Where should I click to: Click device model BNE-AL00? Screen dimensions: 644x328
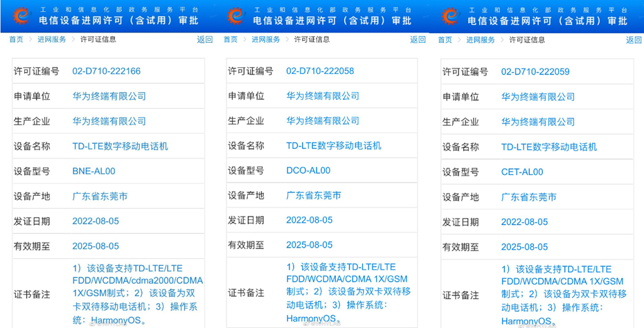(93, 171)
